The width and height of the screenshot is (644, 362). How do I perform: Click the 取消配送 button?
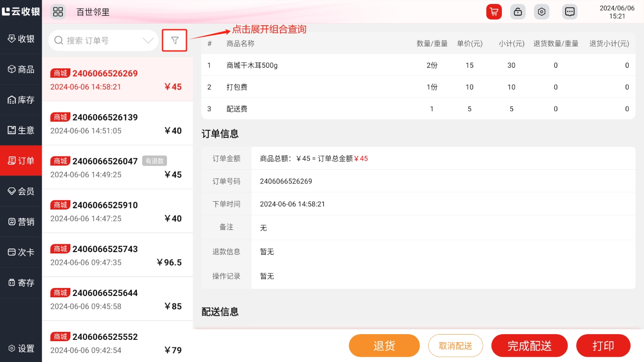pyautogui.click(x=455, y=346)
